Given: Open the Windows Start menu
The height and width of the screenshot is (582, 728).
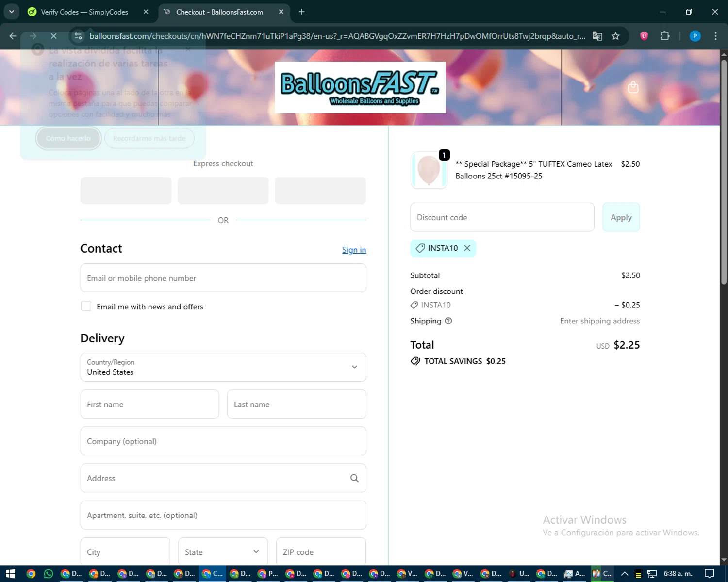Looking at the screenshot, I should click(11, 574).
